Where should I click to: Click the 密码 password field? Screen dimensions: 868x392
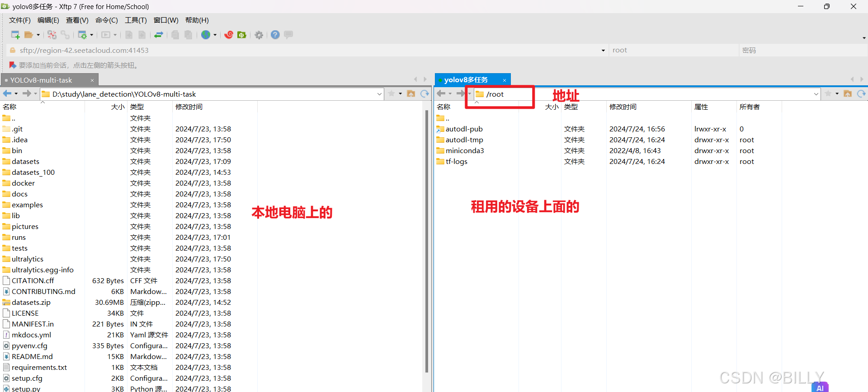(x=803, y=50)
